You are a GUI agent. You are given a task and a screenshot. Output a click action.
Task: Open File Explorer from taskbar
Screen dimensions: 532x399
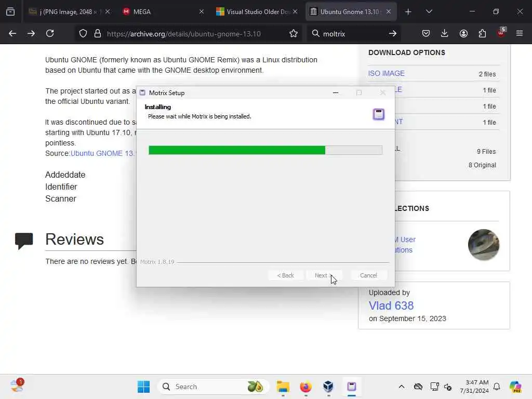point(283,387)
